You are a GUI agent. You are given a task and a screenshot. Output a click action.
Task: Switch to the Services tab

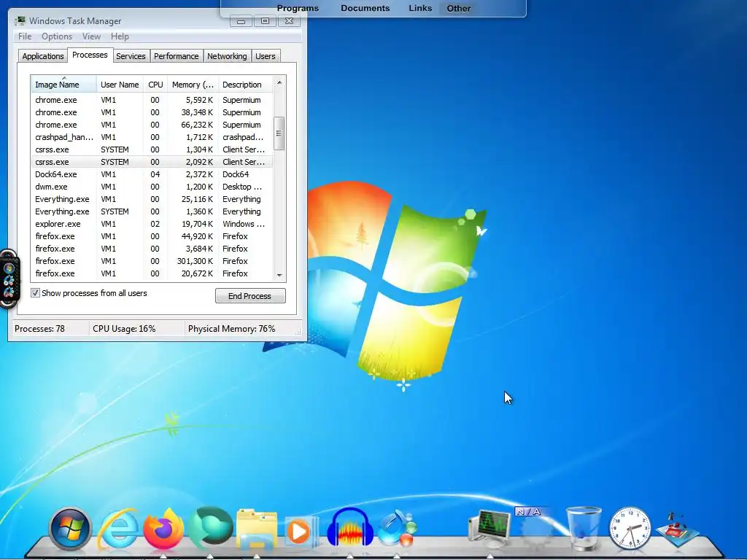[131, 56]
